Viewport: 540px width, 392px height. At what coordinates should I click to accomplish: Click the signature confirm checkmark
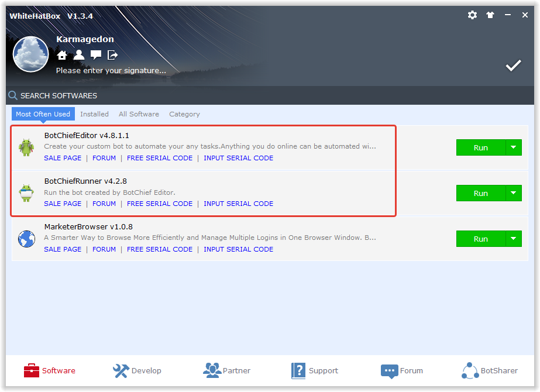tap(513, 66)
